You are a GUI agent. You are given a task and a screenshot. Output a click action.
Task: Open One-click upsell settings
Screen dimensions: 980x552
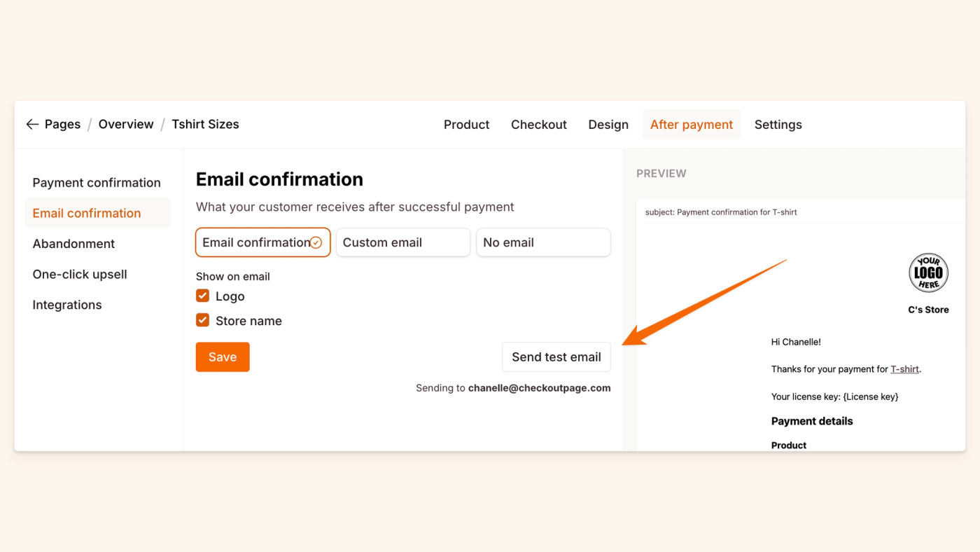coord(80,275)
